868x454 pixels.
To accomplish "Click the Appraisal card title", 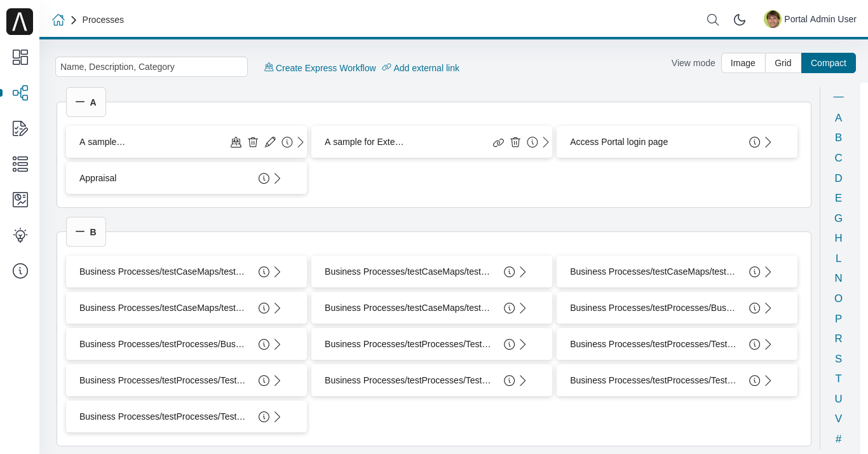I will pos(98,178).
